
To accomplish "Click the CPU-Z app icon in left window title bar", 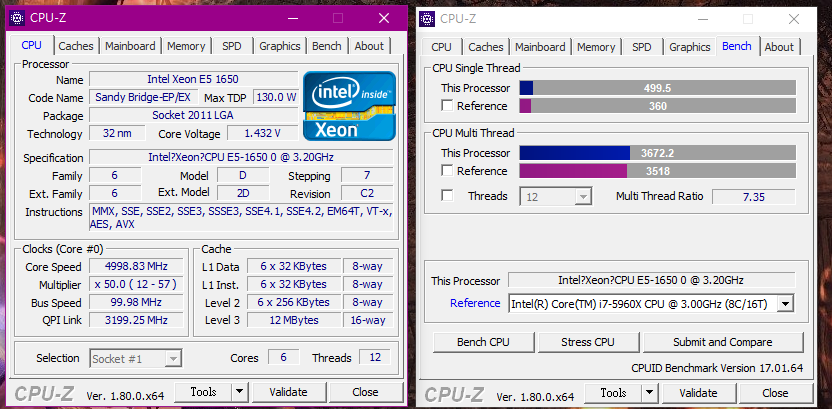I will pos(18,18).
